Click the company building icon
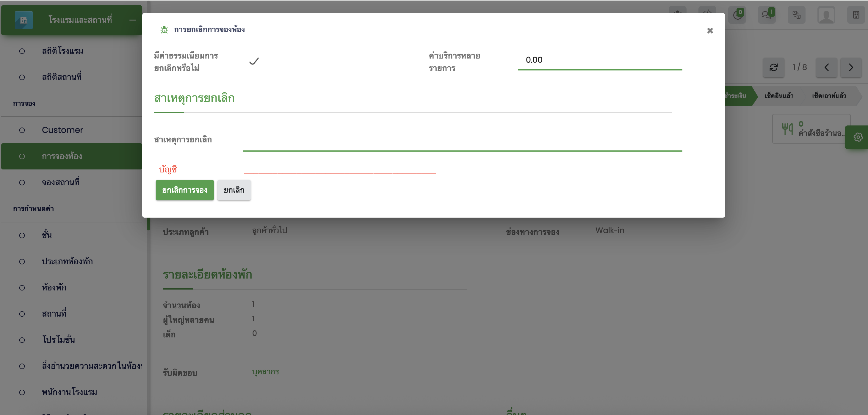868x415 pixels. 856,15
